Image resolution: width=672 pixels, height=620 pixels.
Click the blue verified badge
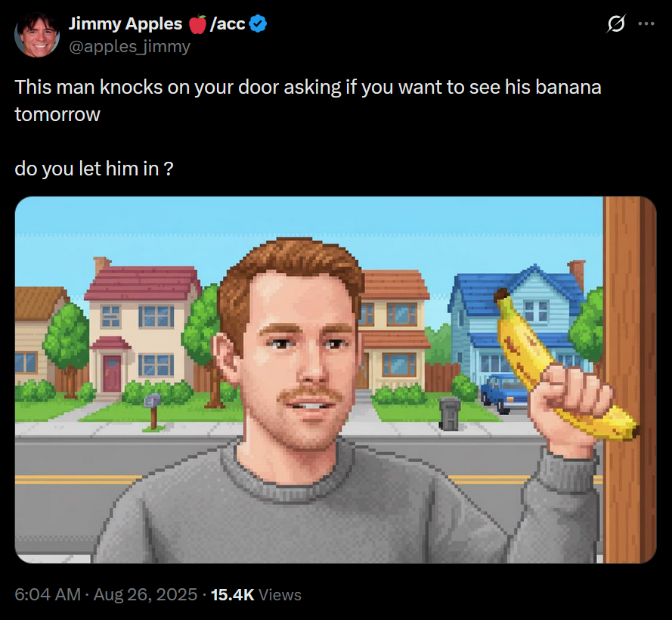(258, 23)
